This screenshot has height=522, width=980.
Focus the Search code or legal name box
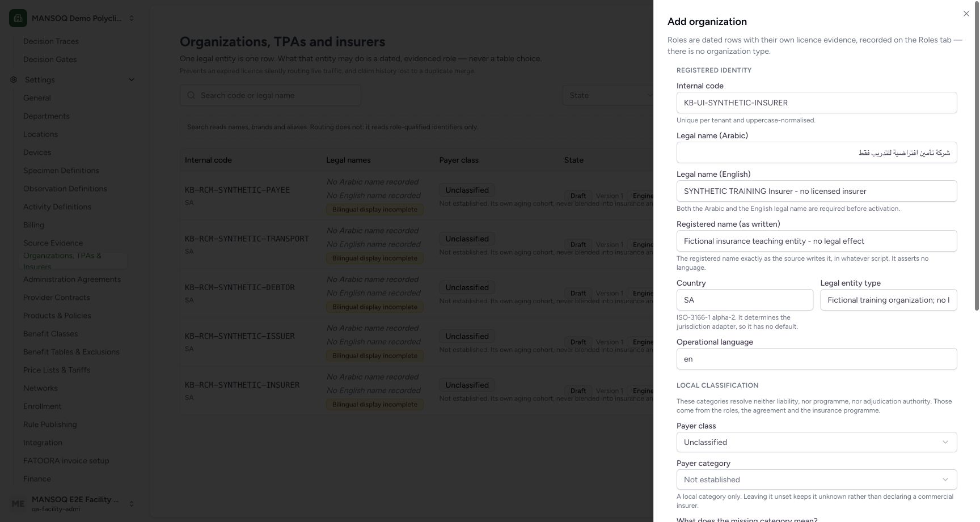click(271, 95)
